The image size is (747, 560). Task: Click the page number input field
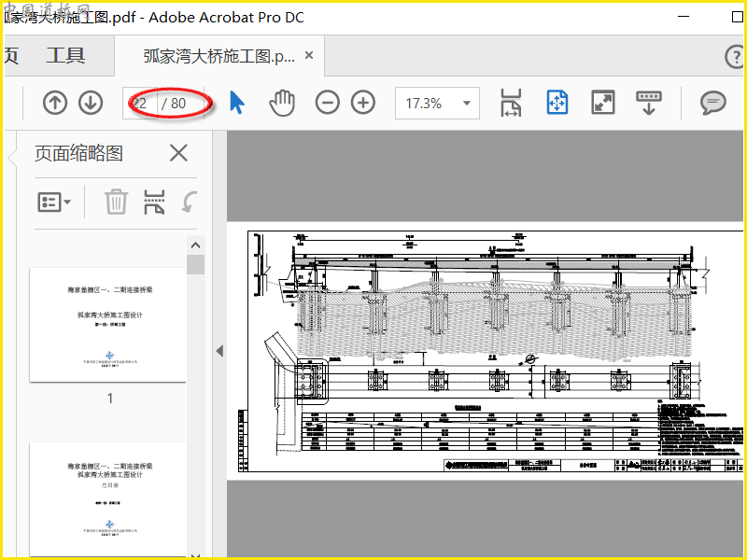[x=142, y=104]
